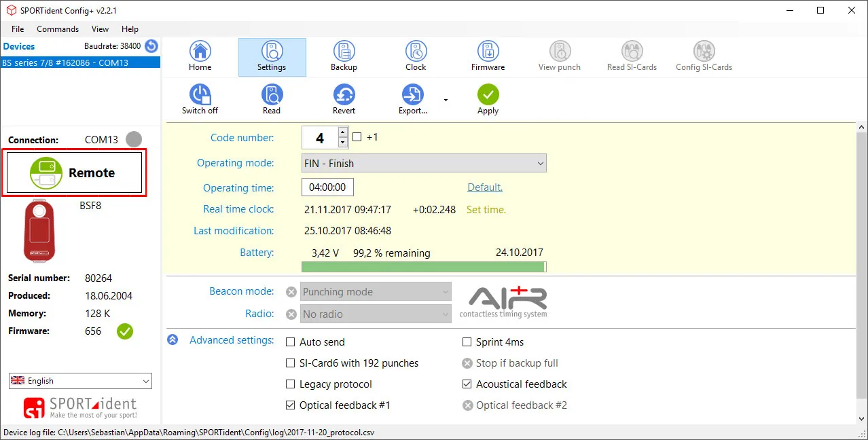Uncheck Optical feedback #1

[x=291, y=405]
